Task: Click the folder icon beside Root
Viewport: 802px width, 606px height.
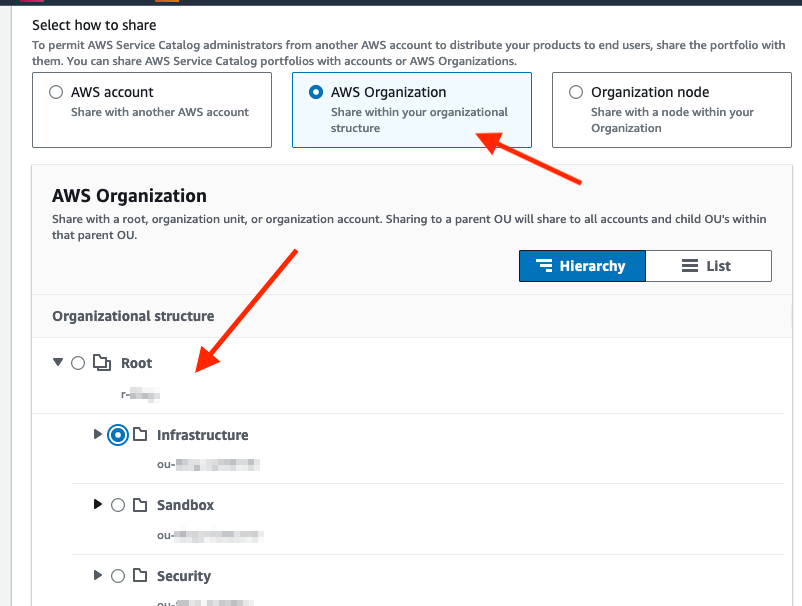Action: 102,363
